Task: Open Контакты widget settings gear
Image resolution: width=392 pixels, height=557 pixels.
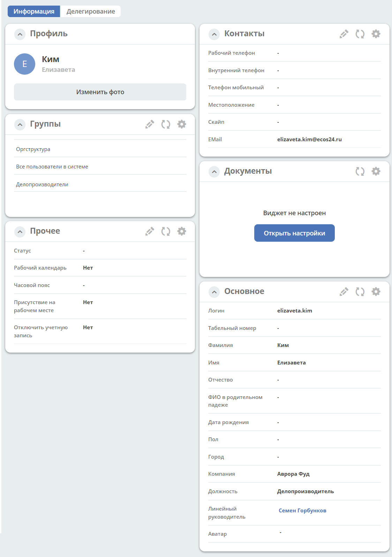Action: tap(376, 34)
